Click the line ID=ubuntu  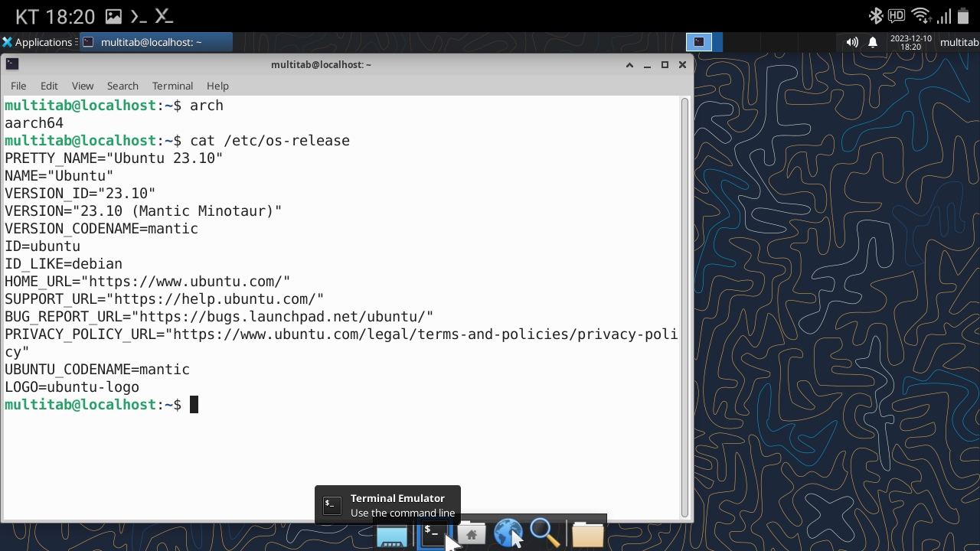(x=42, y=246)
